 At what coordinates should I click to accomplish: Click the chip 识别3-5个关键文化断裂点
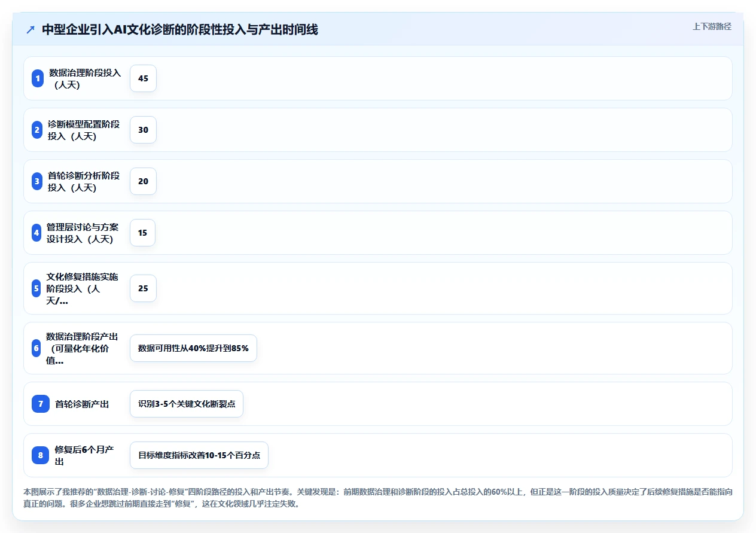click(x=187, y=404)
